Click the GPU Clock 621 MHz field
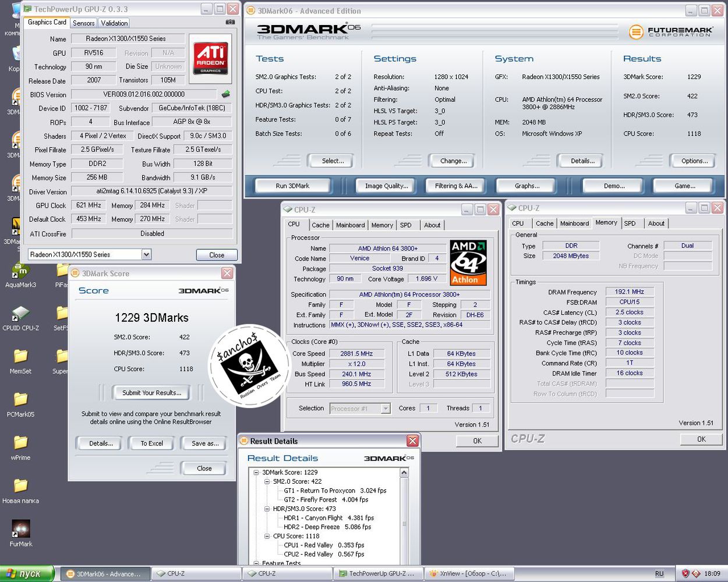728x582 pixels. [89, 205]
